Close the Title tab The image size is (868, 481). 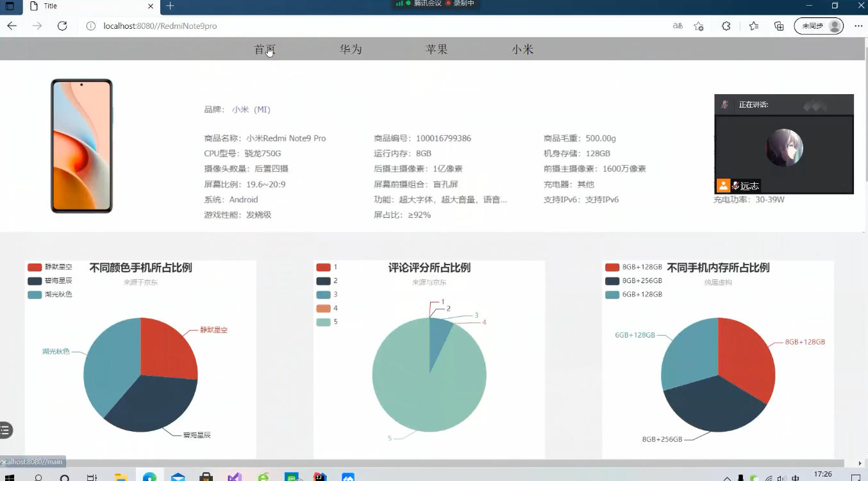(151, 6)
